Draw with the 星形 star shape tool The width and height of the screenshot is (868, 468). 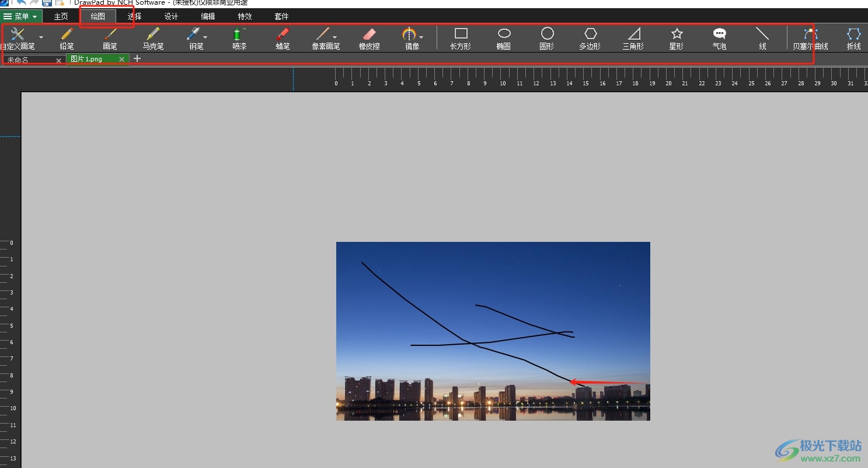(x=676, y=38)
